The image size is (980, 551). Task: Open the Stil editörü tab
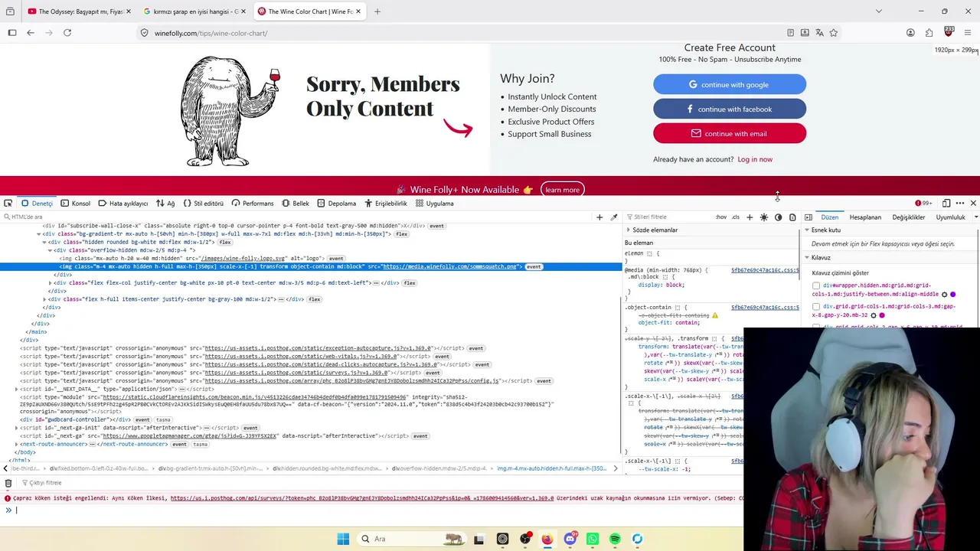204,204
